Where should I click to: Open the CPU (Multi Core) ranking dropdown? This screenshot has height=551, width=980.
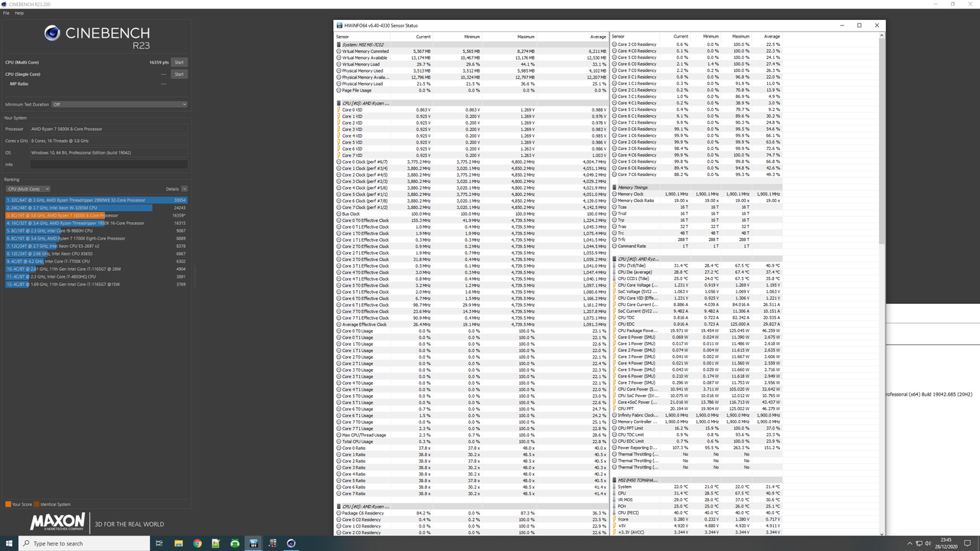pyautogui.click(x=28, y=189)
